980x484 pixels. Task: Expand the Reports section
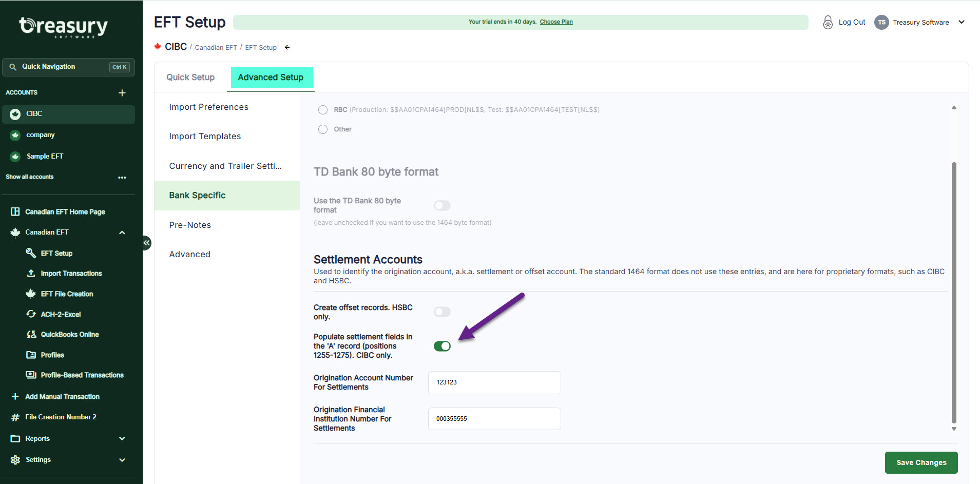[x=122, y=439]
